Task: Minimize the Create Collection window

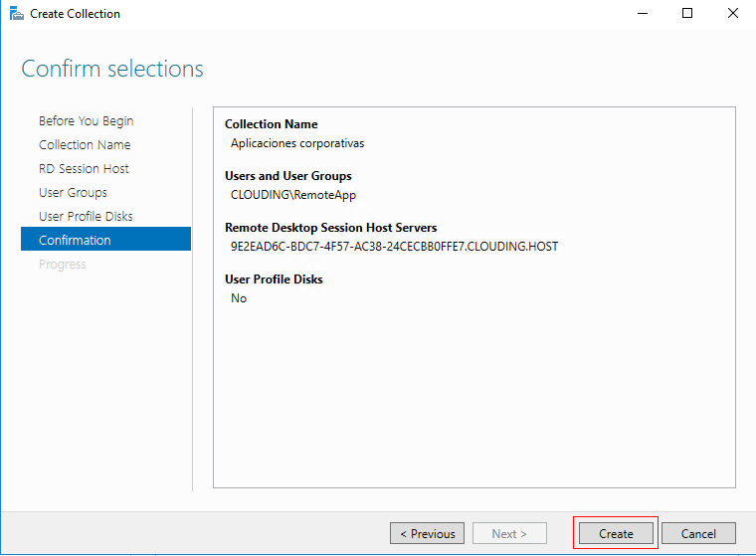Action: 643,14
